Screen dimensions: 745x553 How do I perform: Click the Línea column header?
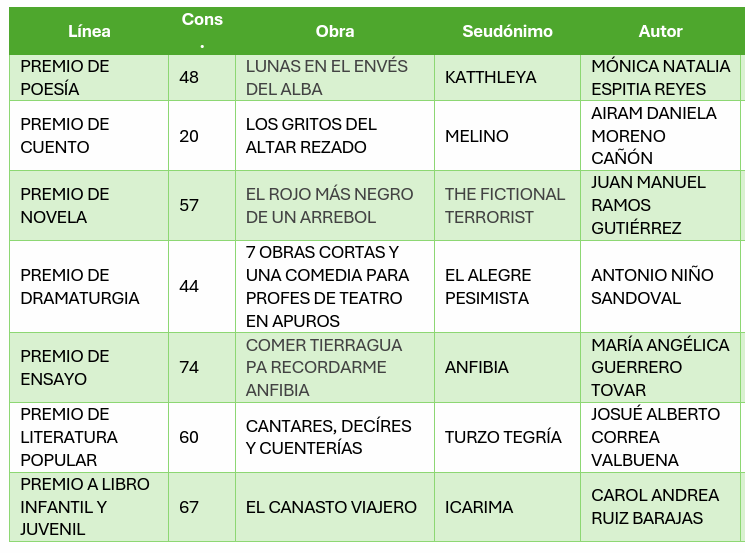pos(89,31)
